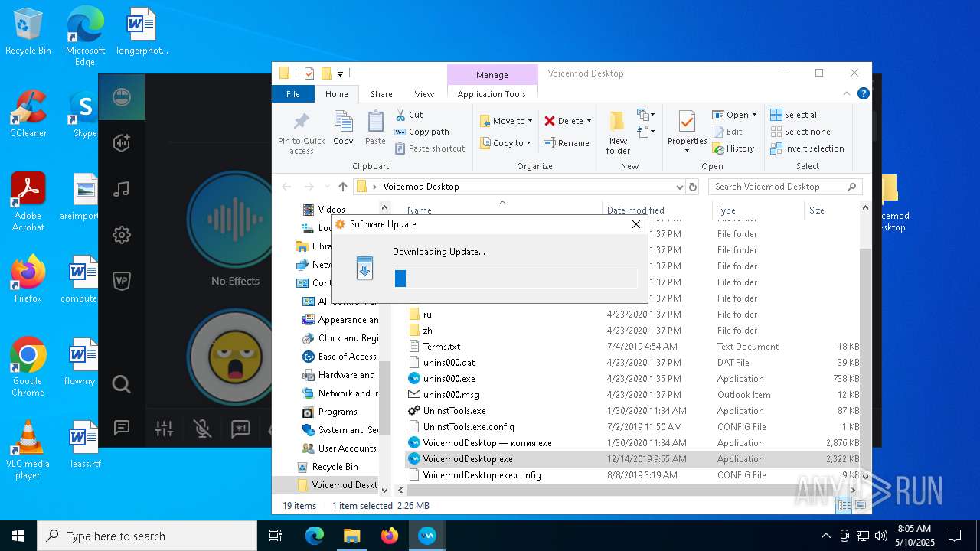This screenshot has width=980, height=551.
Task: Refresh the Voicemod Desktop folder
Action: click(x=693, y=187)
